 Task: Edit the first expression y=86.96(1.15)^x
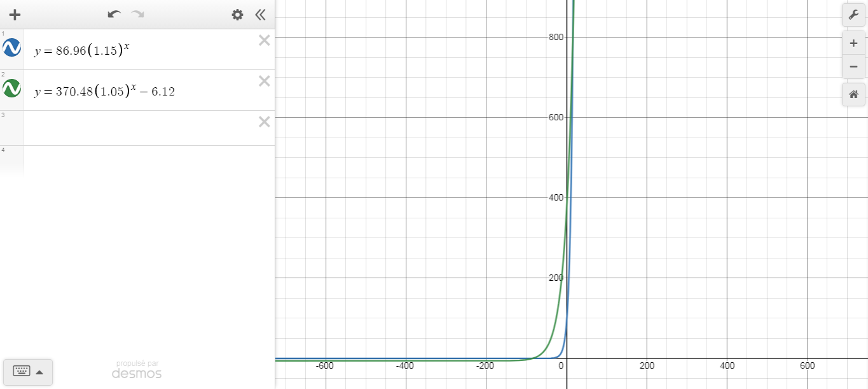(x=83, y=50)
